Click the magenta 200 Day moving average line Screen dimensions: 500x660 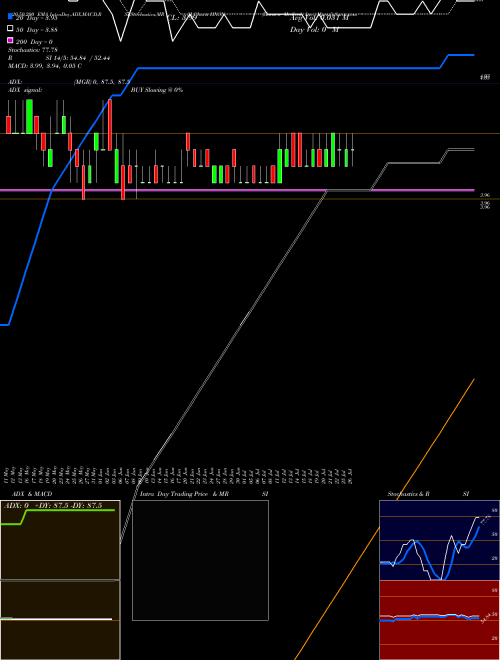pyautogui.click(x=237, y=190)
